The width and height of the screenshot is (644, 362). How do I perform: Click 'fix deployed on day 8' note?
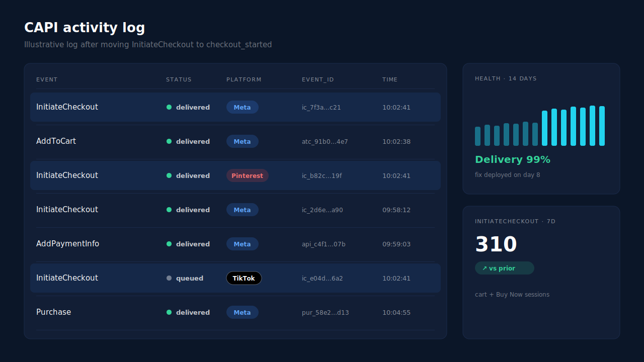click(x=508, y=175)
